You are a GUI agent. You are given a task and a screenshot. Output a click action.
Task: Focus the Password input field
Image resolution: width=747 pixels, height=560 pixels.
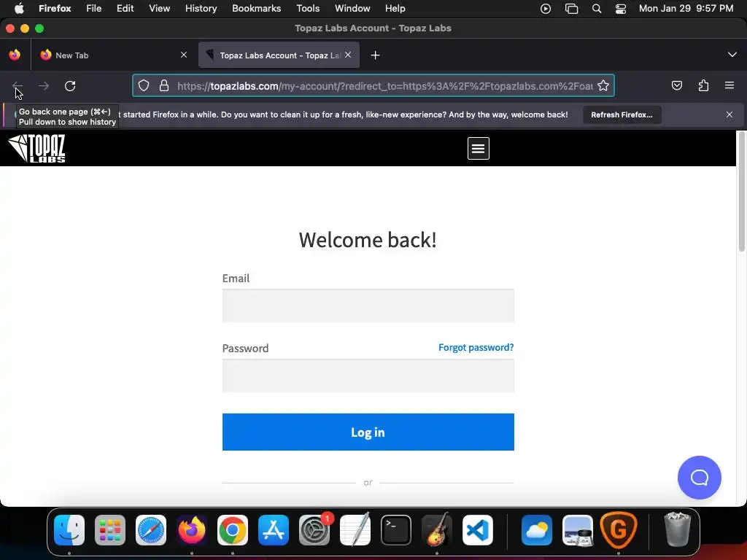point(368,376)
